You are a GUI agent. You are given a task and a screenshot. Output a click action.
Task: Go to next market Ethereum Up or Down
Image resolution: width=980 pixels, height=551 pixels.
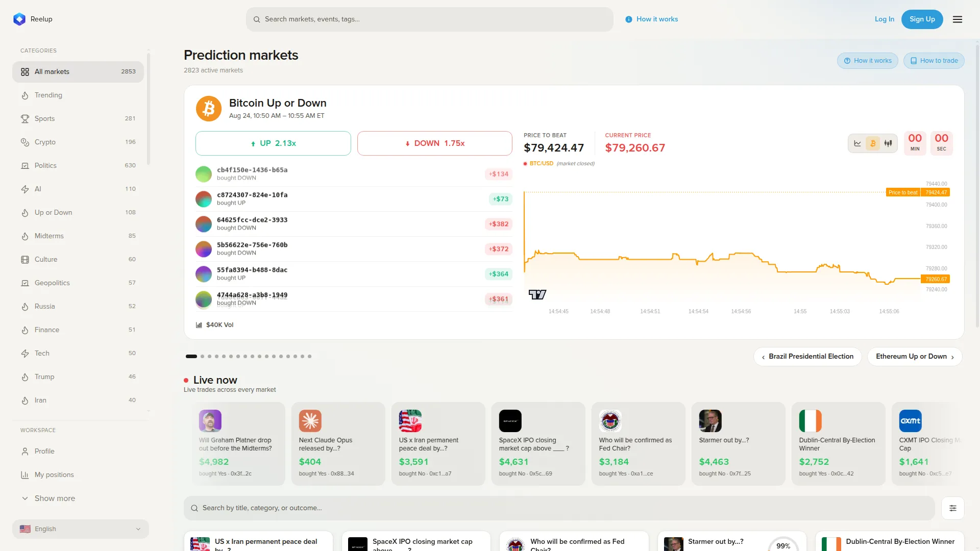[x=915, y=357]
